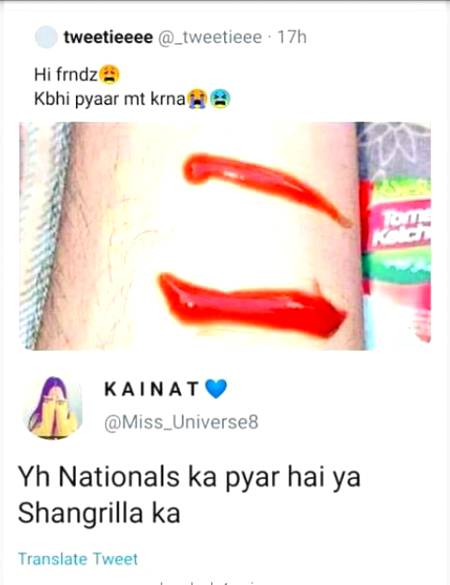Image resolution: width=450 pixels, height=585 pixels.
Task: Click the upper ketchup streak in image
Action: [x=266, y=186]
